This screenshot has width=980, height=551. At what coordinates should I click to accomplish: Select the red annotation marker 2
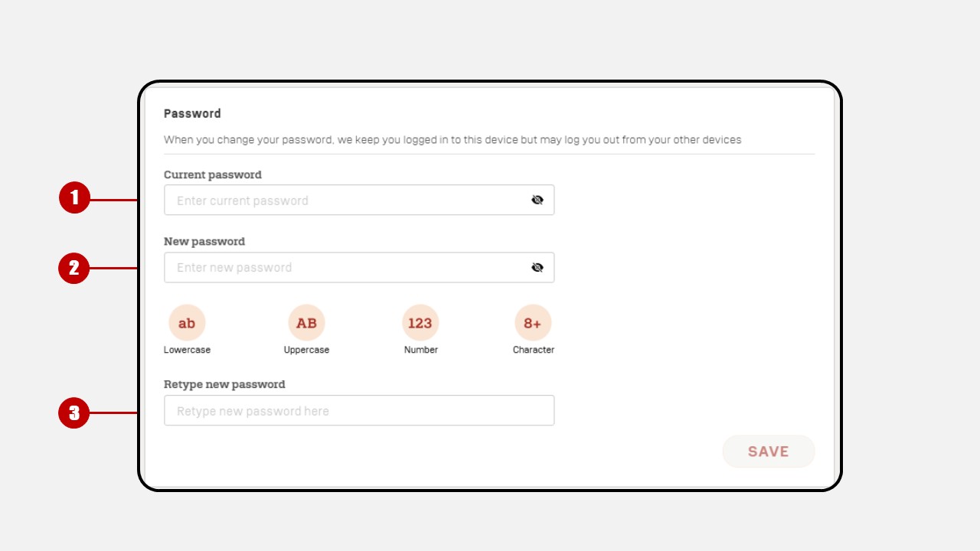[x=74, y=268]
